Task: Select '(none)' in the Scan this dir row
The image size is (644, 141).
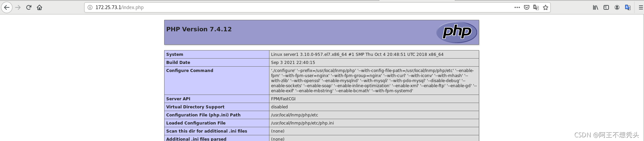Action: (x=278, y=131)
